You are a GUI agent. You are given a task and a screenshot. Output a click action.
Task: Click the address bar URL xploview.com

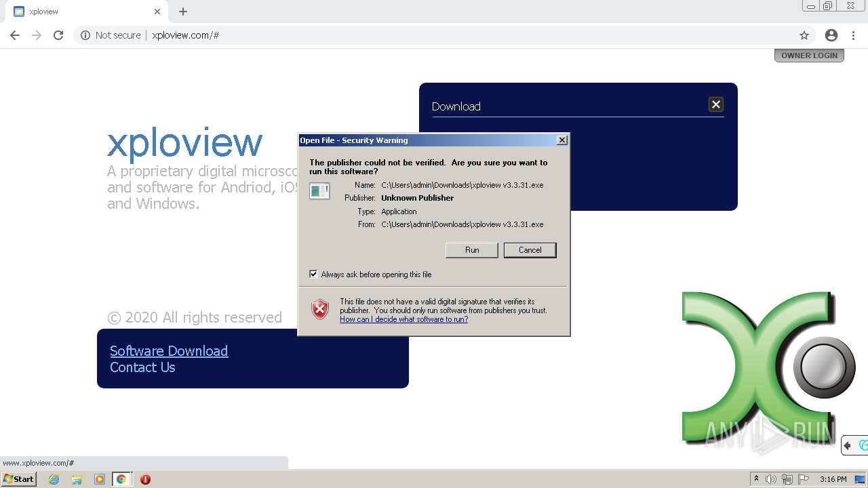(185, 35)
